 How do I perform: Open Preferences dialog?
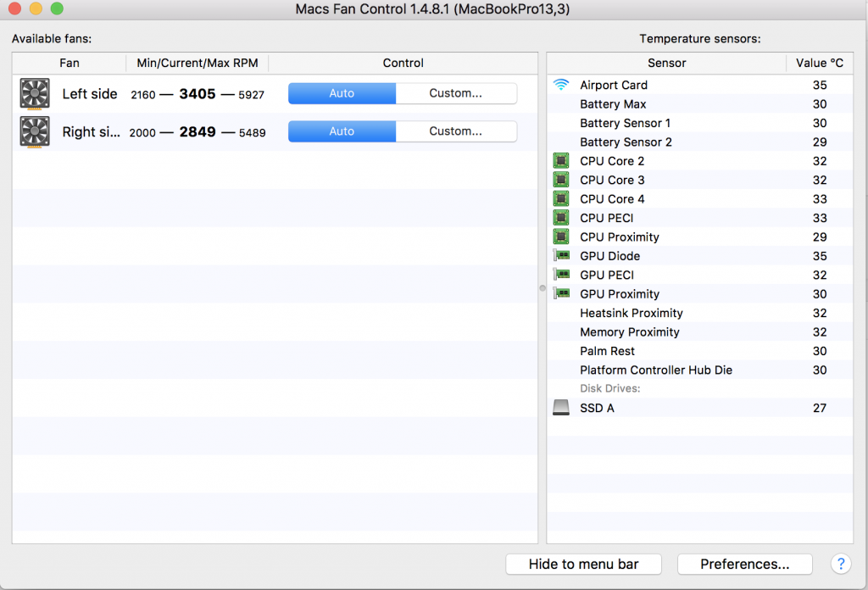[744, 564]
